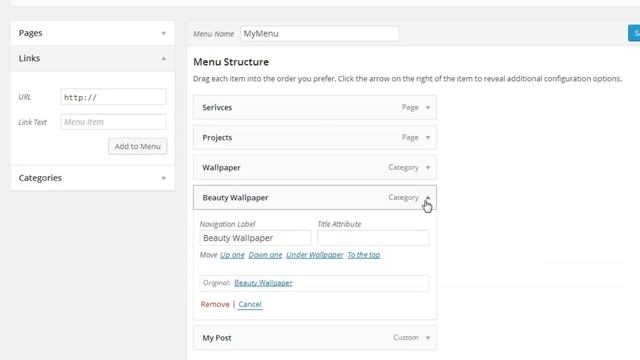Click the Title Attribute field
This screenshot has width=640, height=360.
[373, 238]
